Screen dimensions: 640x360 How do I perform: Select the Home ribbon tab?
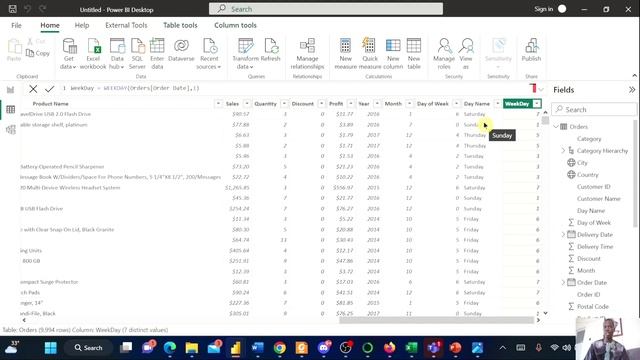[x=50, y=25]
